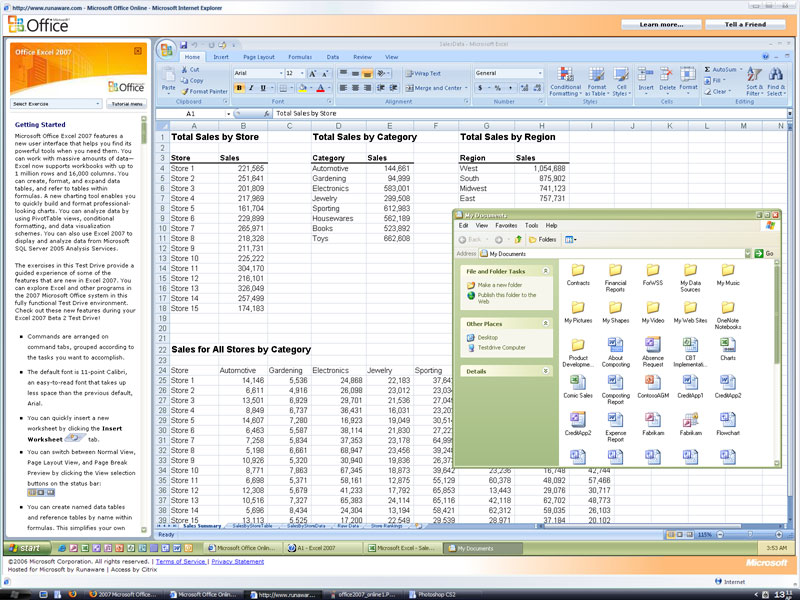Open the Merge and Center dropdown arrow
800x600 pixels.
466,88
